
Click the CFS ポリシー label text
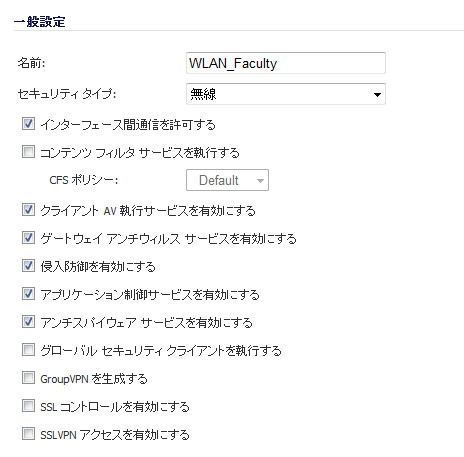tap(84, 180)
